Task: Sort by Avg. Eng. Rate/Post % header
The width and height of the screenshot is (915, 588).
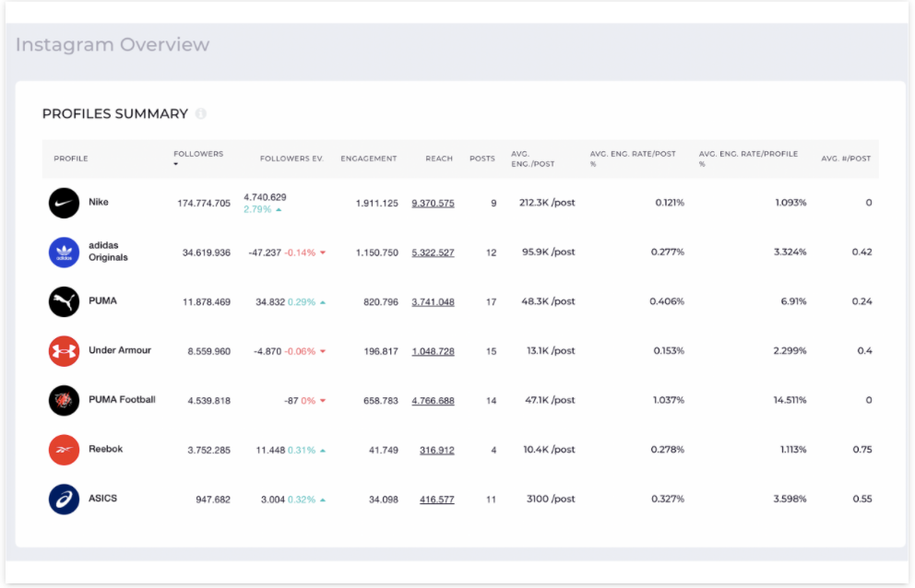Action: click(633, 159)
